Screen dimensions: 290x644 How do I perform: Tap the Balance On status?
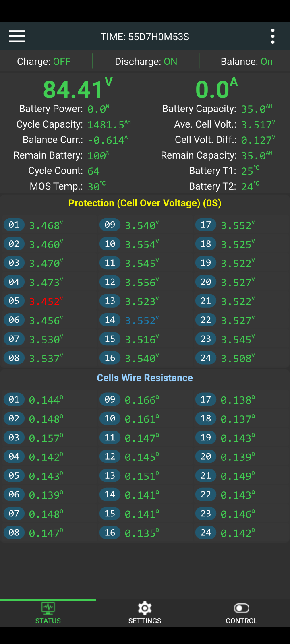[x=246, y=62]
